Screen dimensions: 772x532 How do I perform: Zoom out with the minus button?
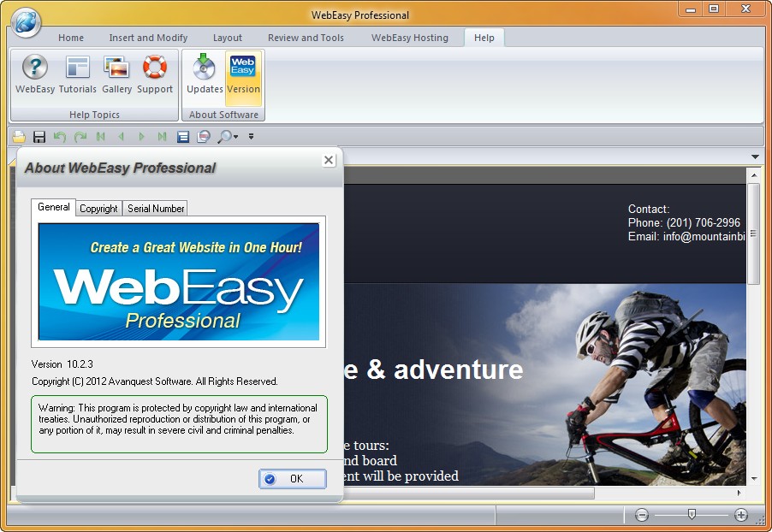642,515
